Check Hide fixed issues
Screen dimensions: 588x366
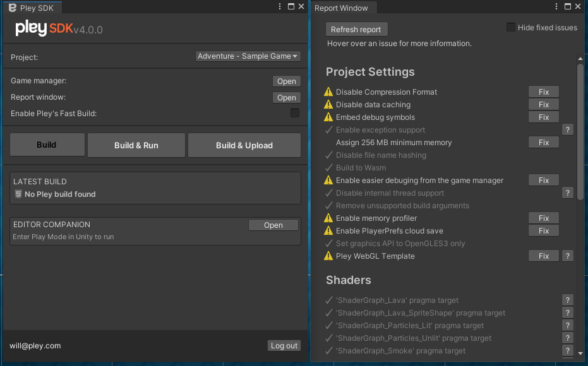pyautogui.click(x=511, y=27)
